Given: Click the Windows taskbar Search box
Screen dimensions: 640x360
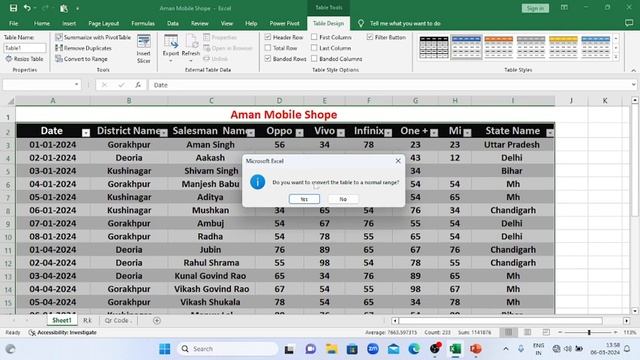Looking at the screenshot, I should [228, 349].
